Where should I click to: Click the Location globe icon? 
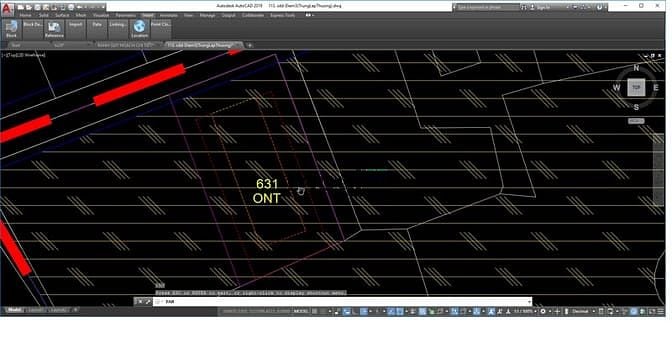pyautogui.click(x=140, y=27)
